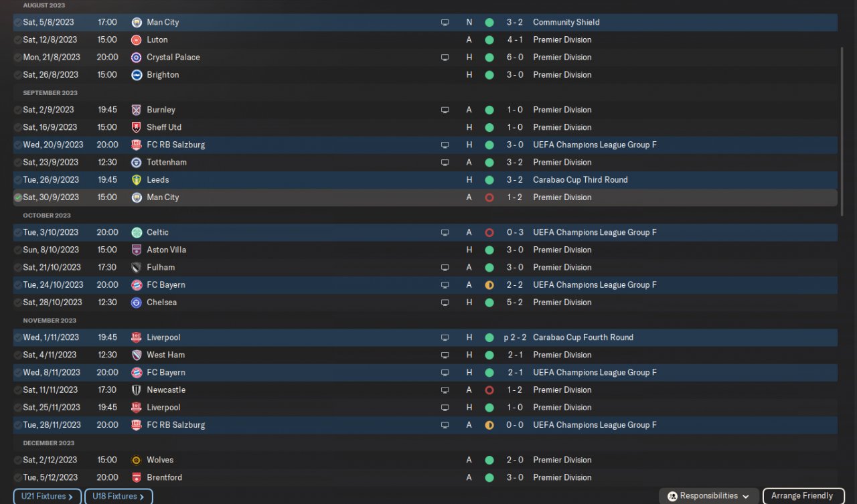Open the Responsibilities dropdown
857x504 pixels.
[745, 497]
